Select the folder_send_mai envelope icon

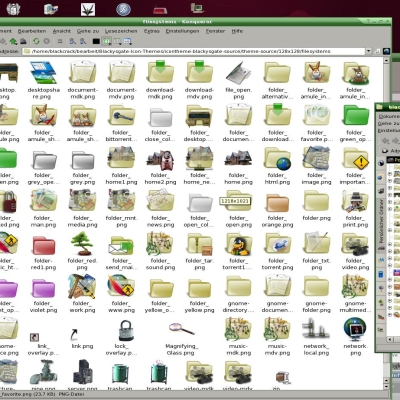click(x=122, y=244)
